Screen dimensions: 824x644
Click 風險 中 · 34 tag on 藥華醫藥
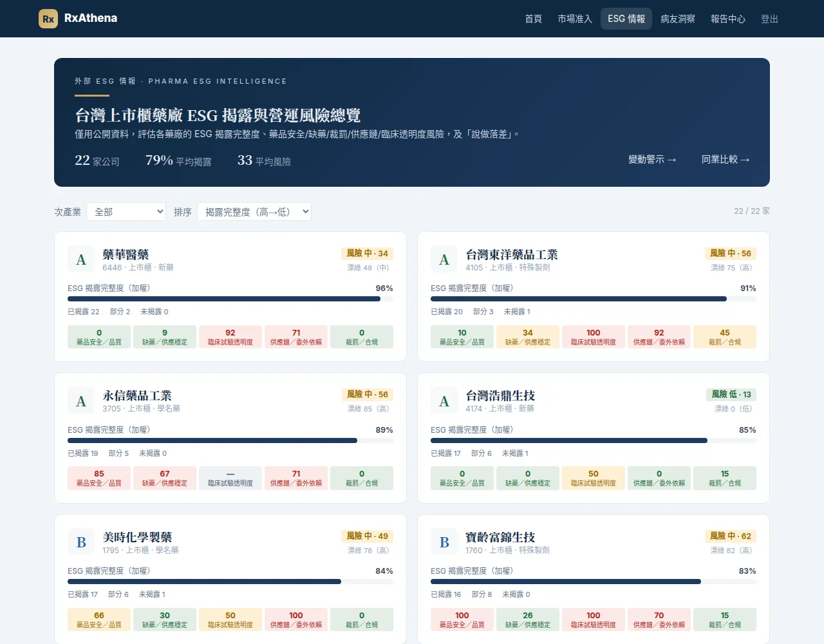[x=367, y=254]
